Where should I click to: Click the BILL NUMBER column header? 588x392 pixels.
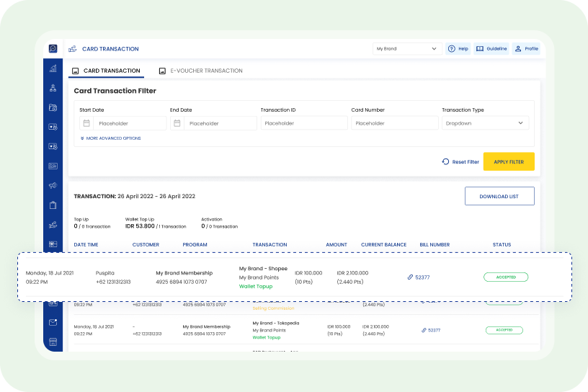(435, 244)
